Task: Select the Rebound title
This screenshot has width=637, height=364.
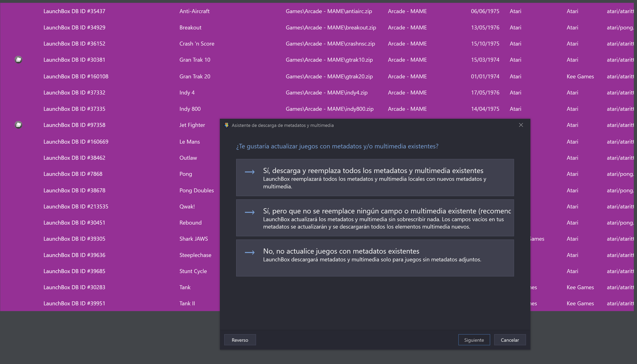Action: [x=190, y=223]
